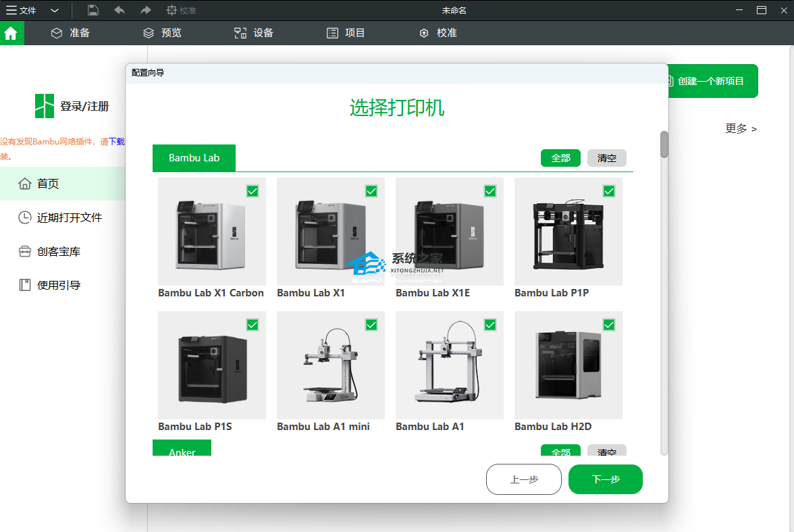Viewport: 794px width, 532px height.
Task: Click the Bambu Lab X1 Carbon label
Action: (x=211, y=293)
